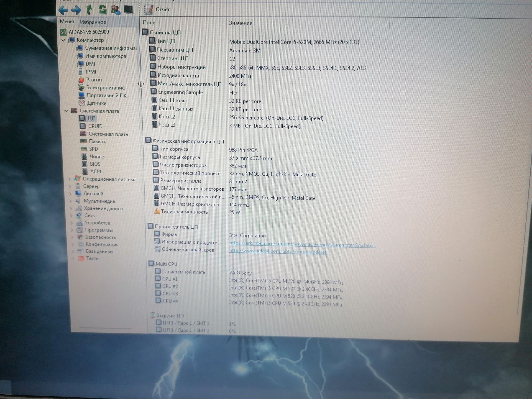Select the SPD tree item
The width and height of the screenshot is (532, 399).
tap(89, 149)
